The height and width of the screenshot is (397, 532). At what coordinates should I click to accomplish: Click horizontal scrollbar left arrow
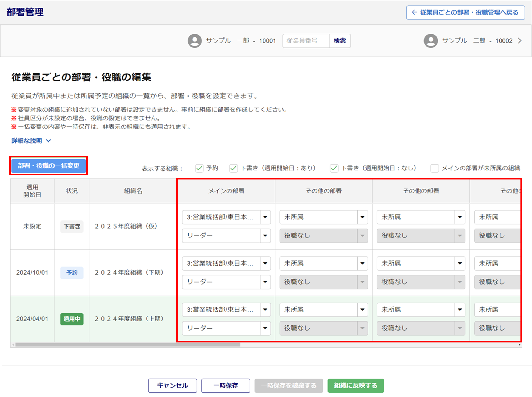13,345
